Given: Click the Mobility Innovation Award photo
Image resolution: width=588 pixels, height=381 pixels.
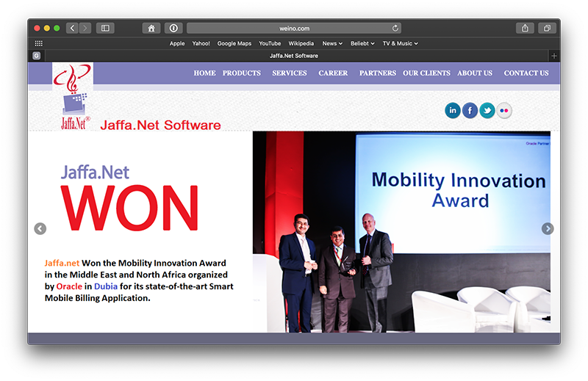Looking at the screenshot, I should click(x=401, y=231).
